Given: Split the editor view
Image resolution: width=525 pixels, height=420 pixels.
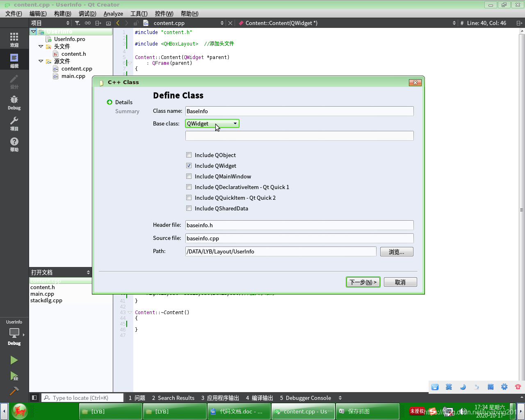Looking at the screenshot, I should (519, 23).
